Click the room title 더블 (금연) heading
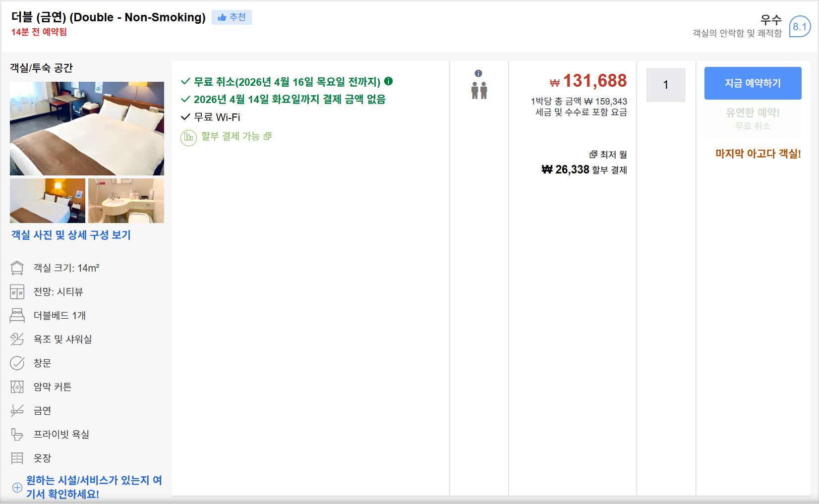The height and width of the screenshot is (504, 819). (x=108, y=17)
